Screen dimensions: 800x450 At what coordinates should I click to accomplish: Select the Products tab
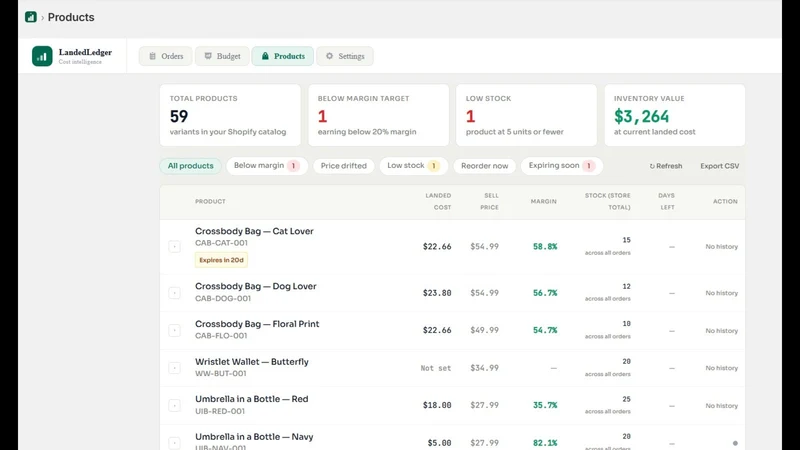click(x=283, y=56)
